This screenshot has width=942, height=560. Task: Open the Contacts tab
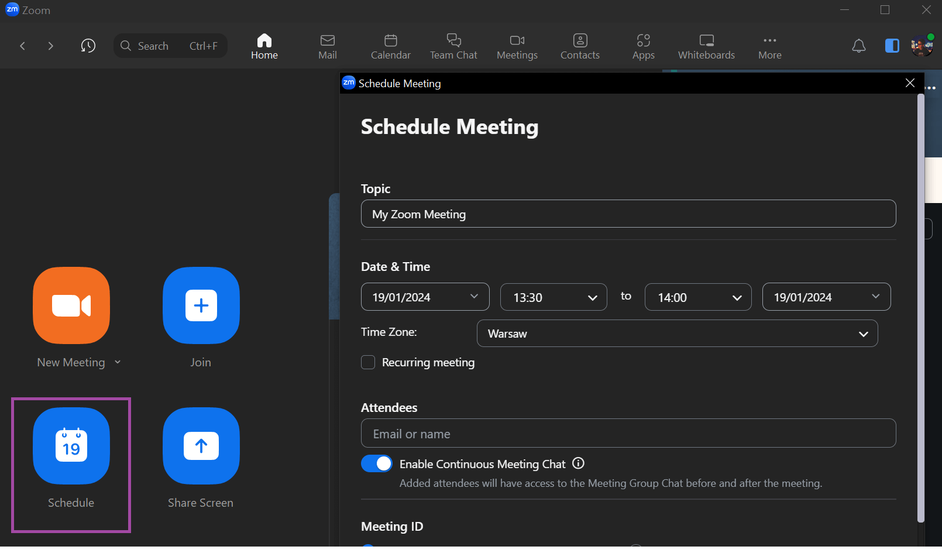coord(580,46)
